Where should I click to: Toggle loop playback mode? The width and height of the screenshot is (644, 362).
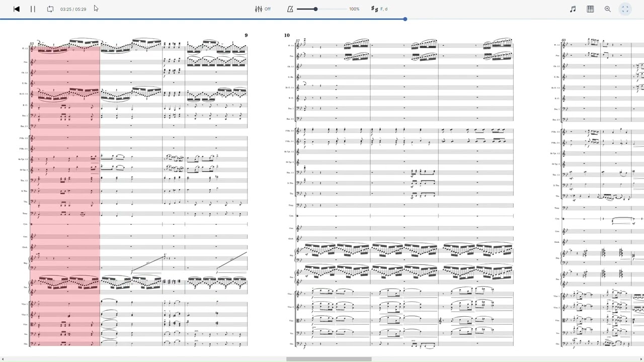tap(50, 9)
